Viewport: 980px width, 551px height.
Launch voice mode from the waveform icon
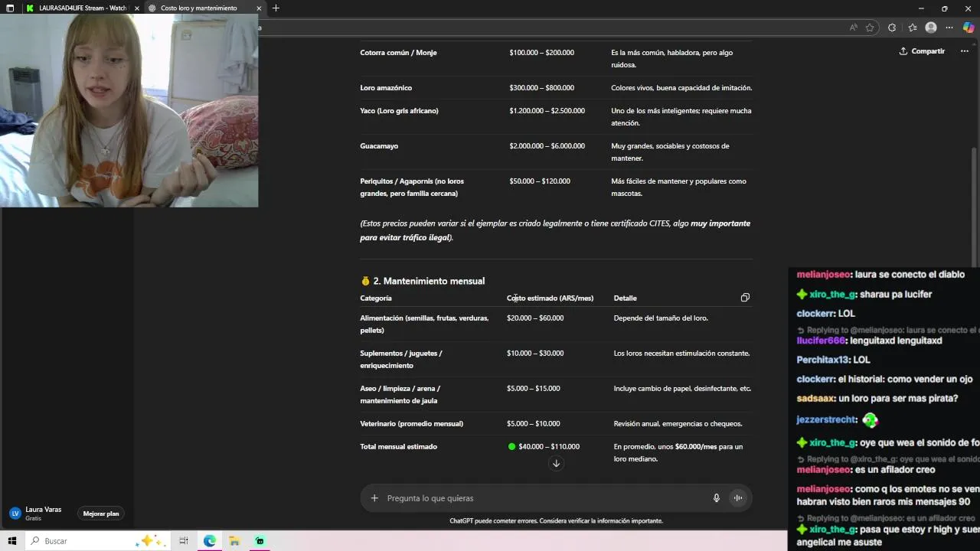pyautogui.click(x=738, y=498)
